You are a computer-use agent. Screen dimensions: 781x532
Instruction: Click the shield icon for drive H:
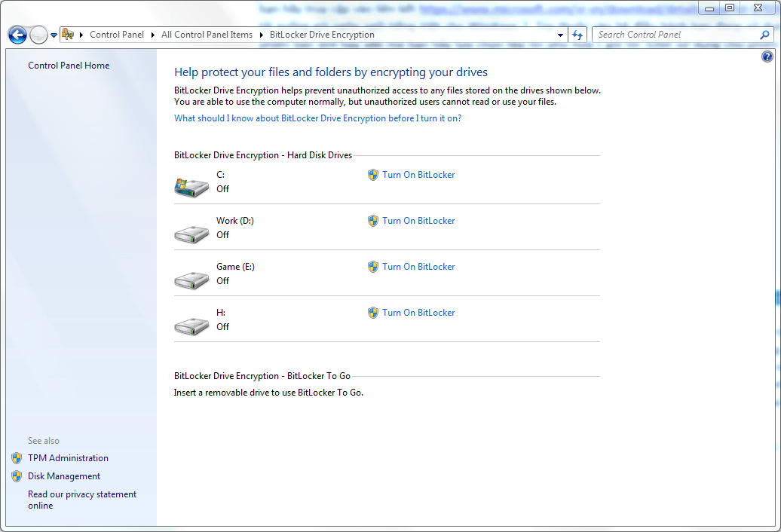[x=373, y=313]
